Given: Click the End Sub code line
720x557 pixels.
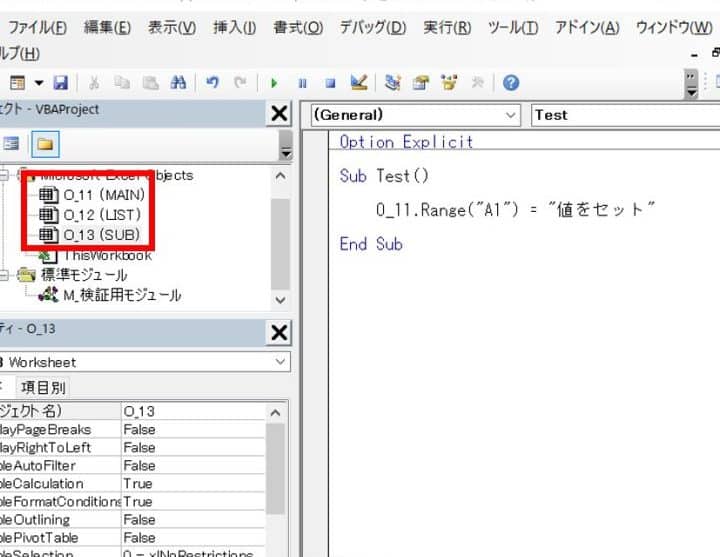Looking at the screenshot, I should (371, 244).
